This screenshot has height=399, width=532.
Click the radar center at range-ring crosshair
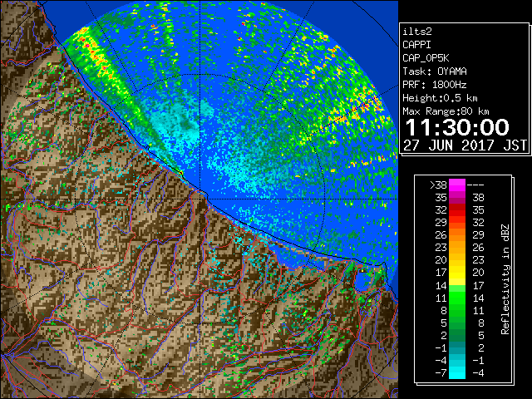tap(200, 199)
